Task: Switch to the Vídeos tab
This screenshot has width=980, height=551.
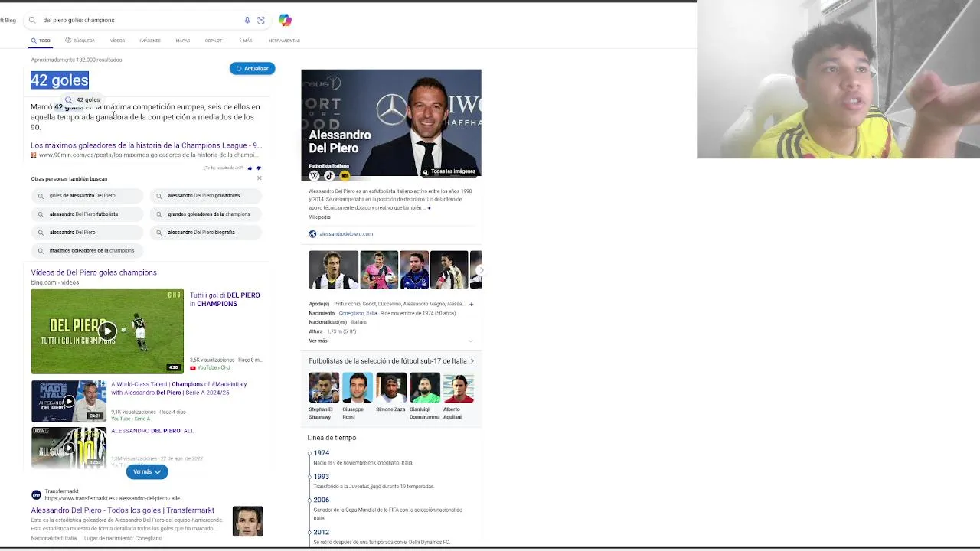Action: (x=117, y=41)
